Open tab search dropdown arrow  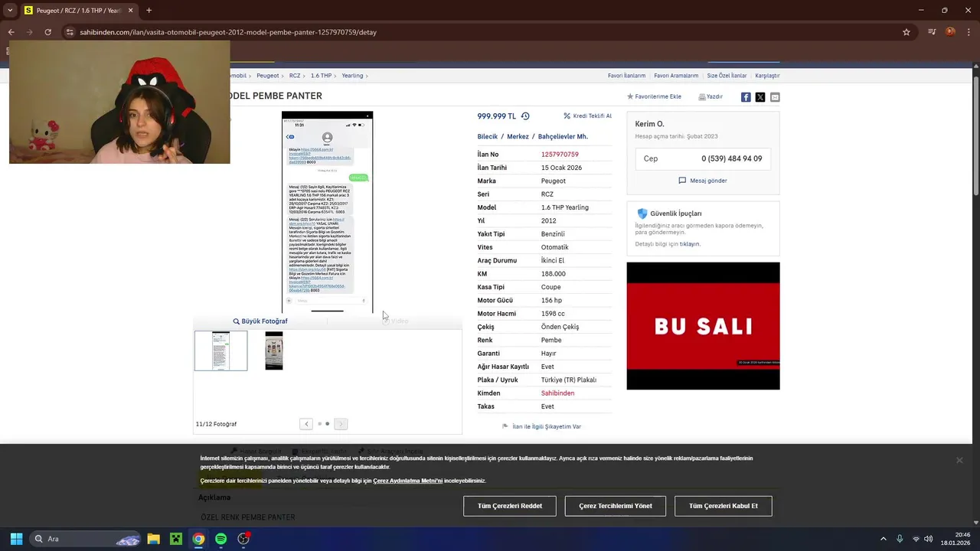(x=9, y=10)
